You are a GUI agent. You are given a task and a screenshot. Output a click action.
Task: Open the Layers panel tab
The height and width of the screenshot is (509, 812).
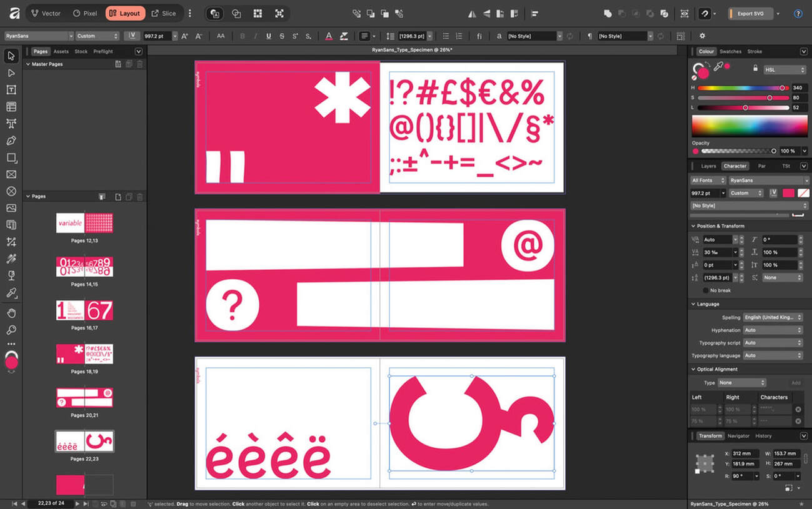(708, 166)
